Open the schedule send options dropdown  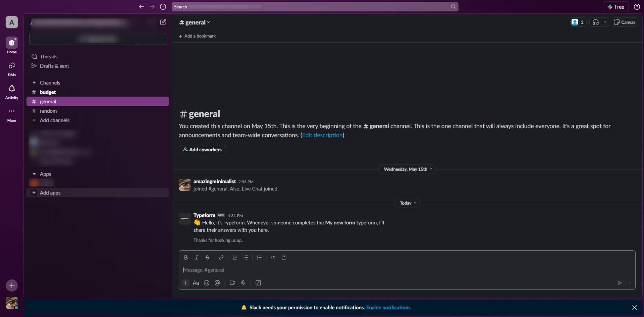click(x=629, y=283)
